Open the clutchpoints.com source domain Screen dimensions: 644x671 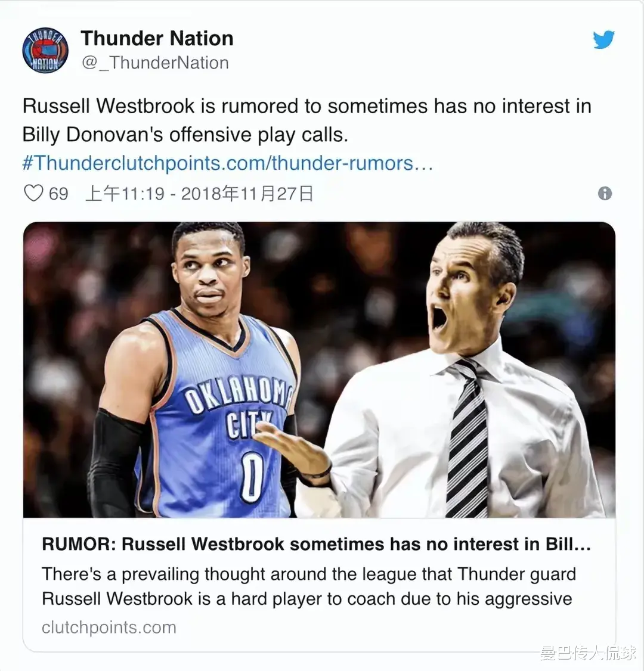click(x=109, y=627)
